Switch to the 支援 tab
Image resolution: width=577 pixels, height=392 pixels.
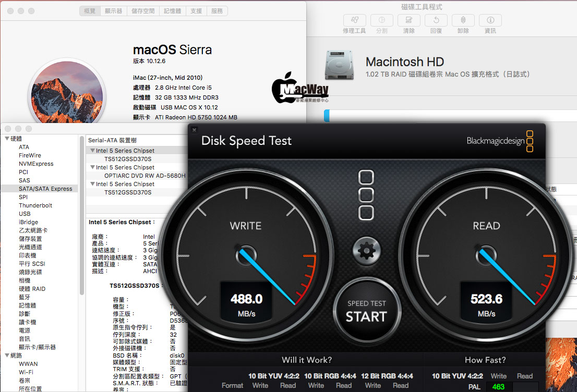tap(196, 11)
